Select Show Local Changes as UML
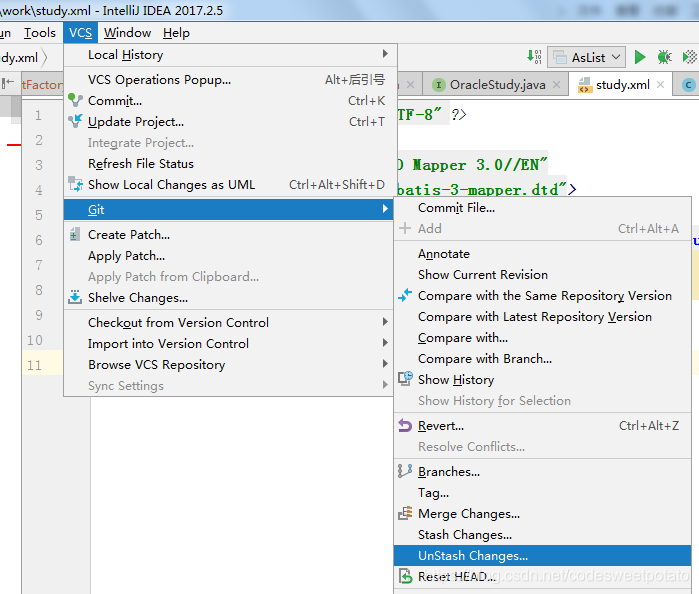The height and width of the screenshot is (594, 699). [230, 185]
